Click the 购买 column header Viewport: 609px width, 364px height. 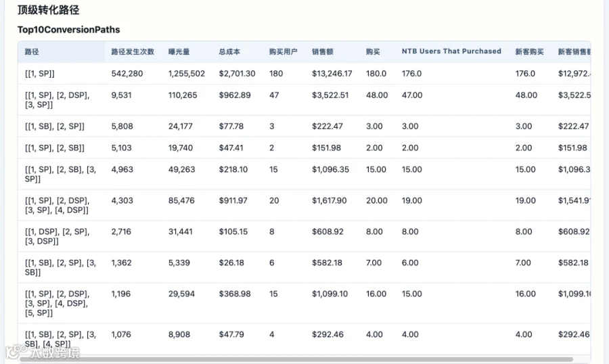click(x=373, y=51)
